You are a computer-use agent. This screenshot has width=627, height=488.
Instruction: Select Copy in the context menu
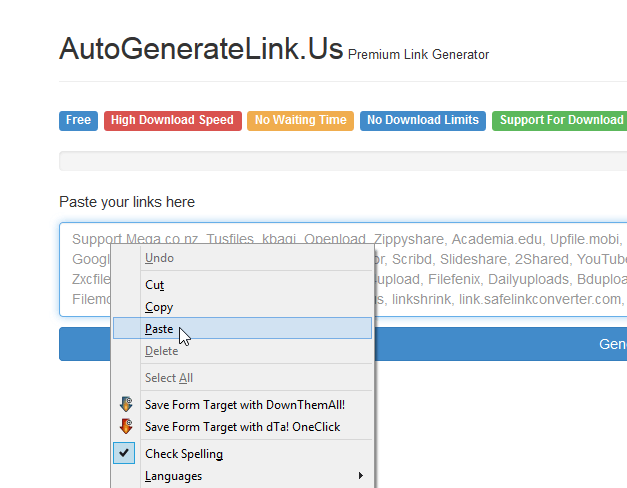[242, 307]
